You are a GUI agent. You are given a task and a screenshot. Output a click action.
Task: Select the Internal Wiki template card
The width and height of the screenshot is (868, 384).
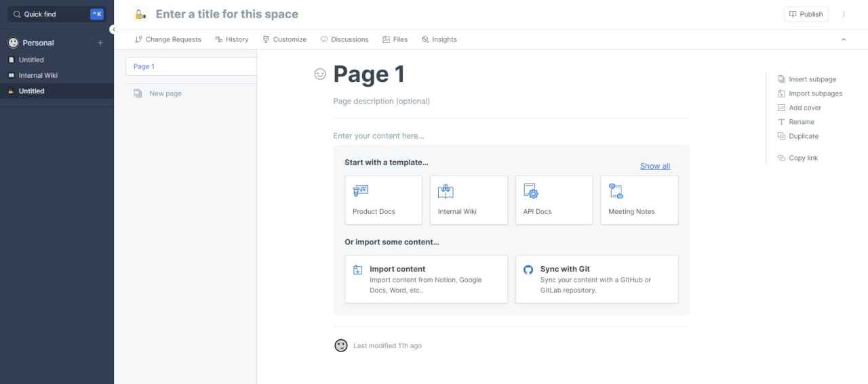click(469, 200)
